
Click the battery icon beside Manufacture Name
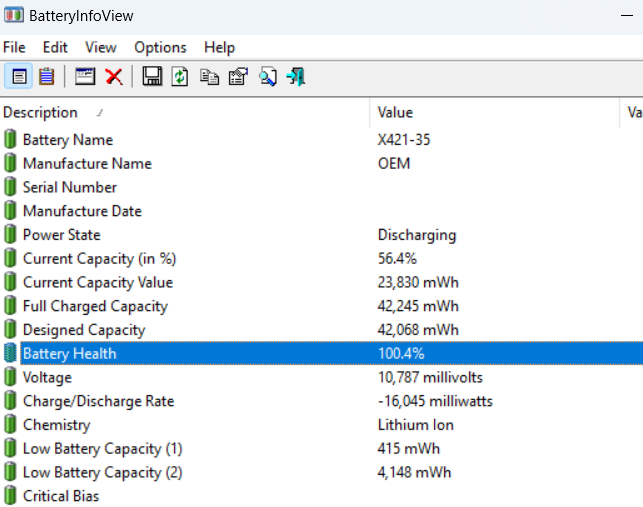coord(10,163)
